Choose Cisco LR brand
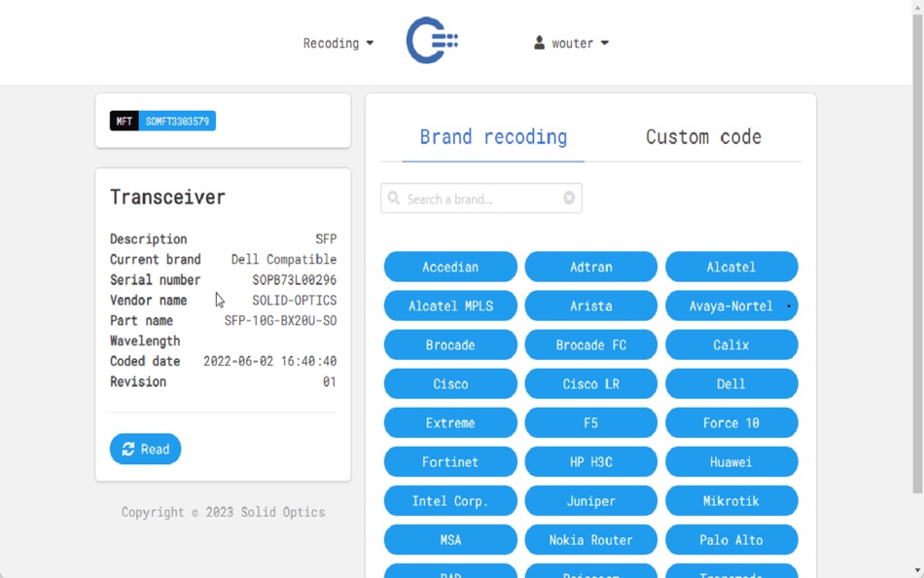Image resolution: width=924 pixels, height=578 pixels. tap(591, 384)
